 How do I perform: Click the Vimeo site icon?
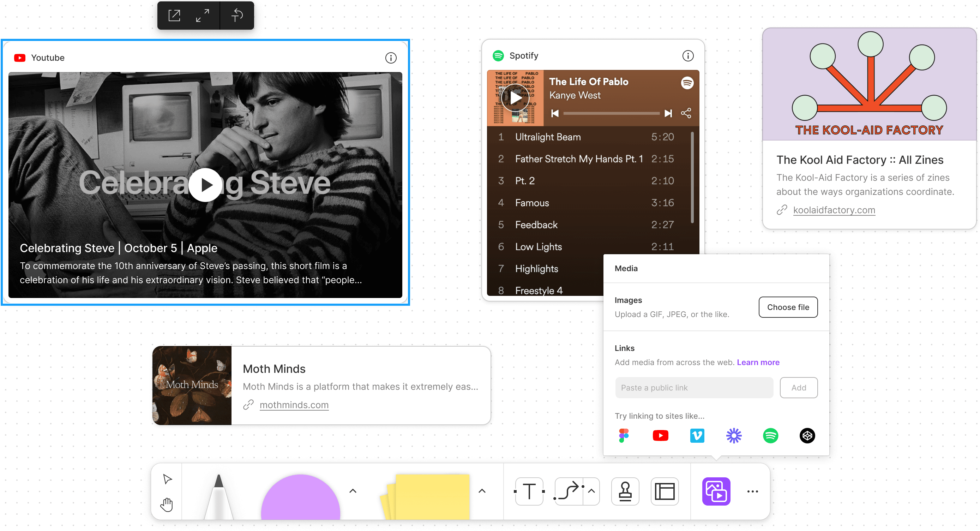pyautogui.click(x=697, y=436)
